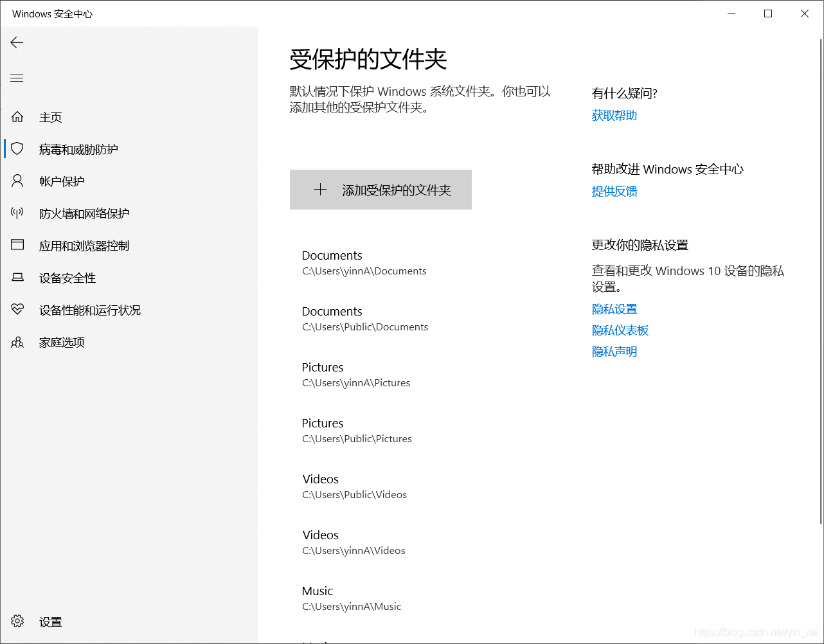Minimize the Windows 安全中心 window

[x=731, y=13]
